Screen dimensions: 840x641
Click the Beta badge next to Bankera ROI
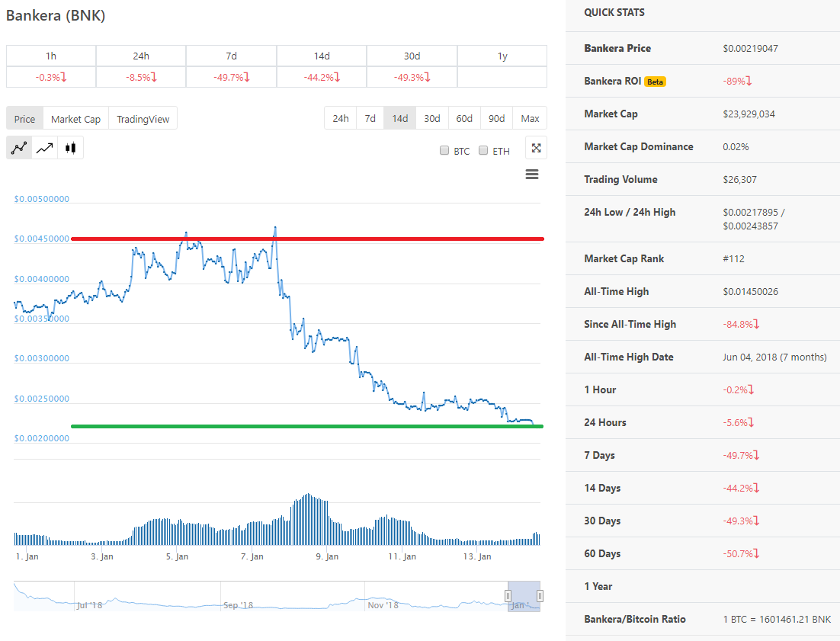[x=655, y=82]
